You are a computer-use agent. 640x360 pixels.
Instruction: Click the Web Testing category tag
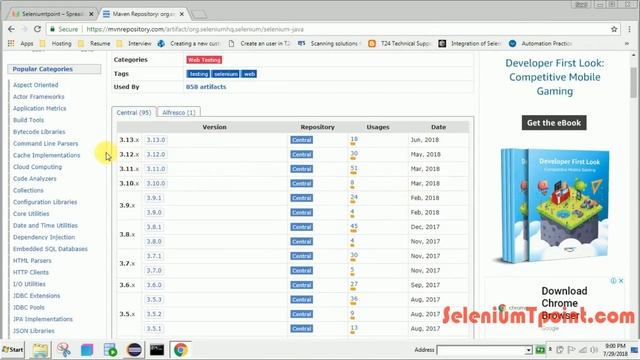click(204, 60)
